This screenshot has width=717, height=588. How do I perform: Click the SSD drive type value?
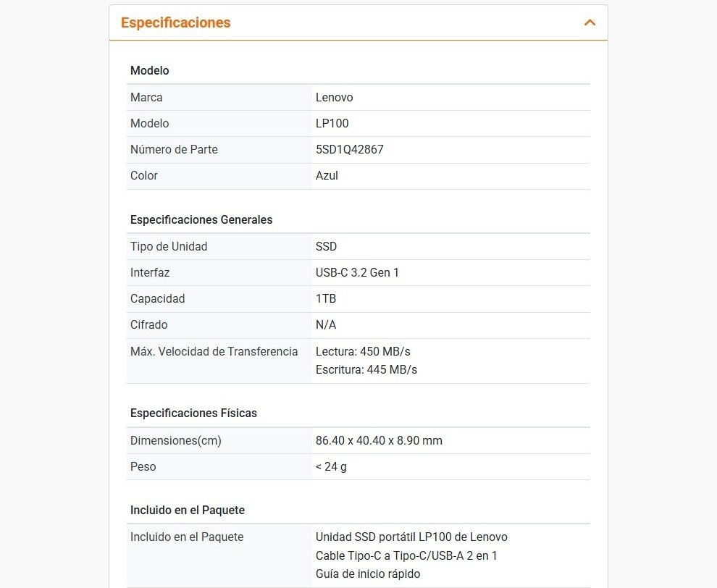pyautogui.click(x=326, y=246)
